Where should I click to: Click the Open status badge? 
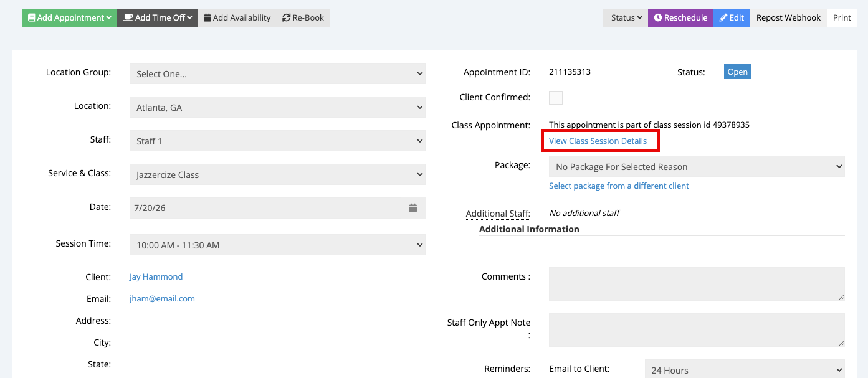tap(737, 72)
